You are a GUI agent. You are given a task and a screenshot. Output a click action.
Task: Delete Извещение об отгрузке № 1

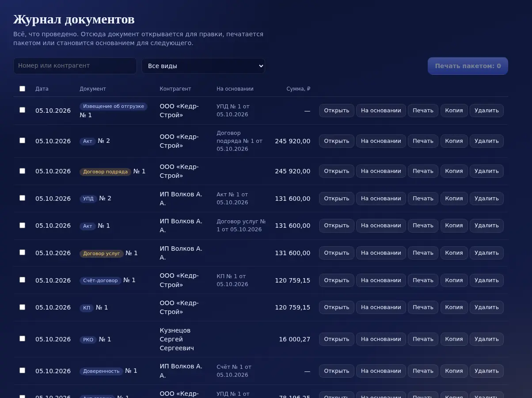[x=486, y=111]
